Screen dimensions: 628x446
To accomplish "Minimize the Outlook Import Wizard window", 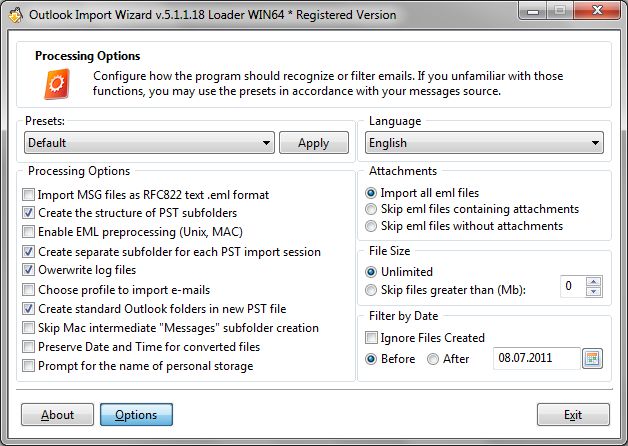I will (533, 10).
